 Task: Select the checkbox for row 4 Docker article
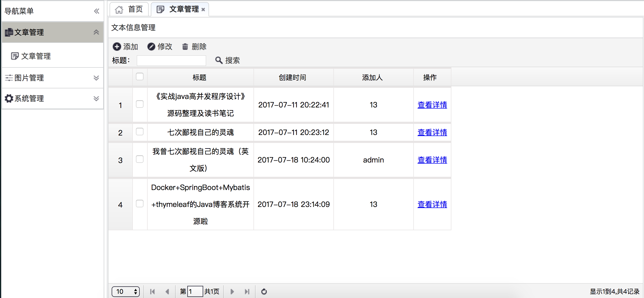pos(140,204)
